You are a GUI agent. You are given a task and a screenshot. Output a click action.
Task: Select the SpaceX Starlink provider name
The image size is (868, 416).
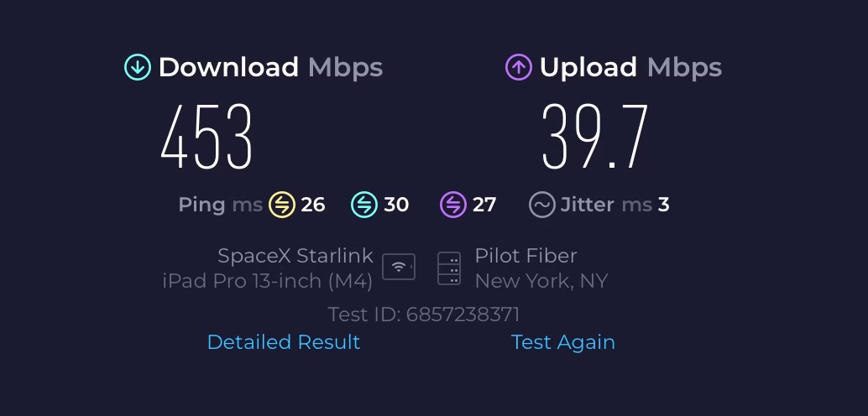[295, 256]
